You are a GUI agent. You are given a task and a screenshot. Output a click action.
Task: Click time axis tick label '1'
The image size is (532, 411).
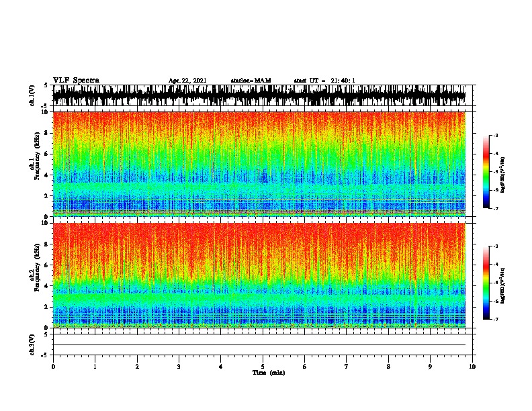[x=95, y=367]
